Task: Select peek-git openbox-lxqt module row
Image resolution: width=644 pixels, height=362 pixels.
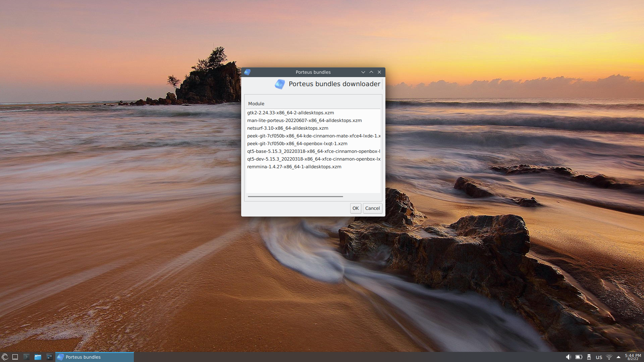Action: [x=313, y=143]
